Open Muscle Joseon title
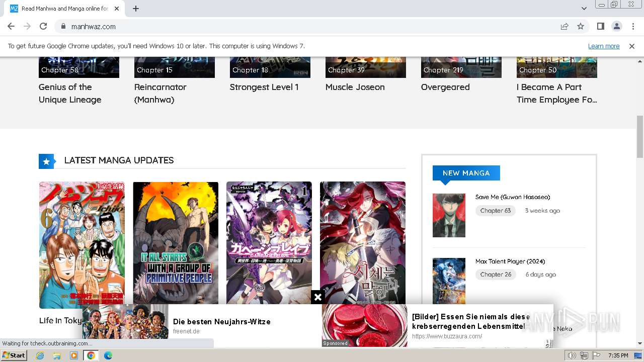The image size is (644, 362). [355, 87]
